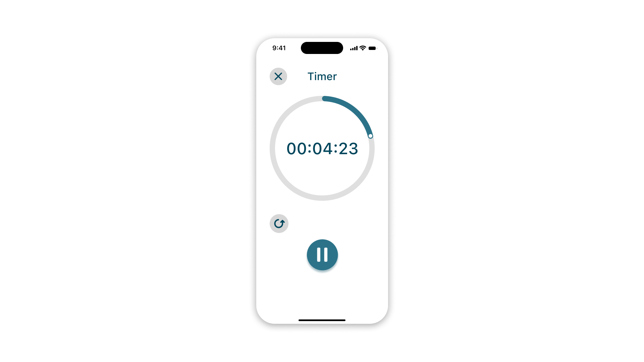Tap the pause button to pause timer
The width and height of the screenshot is (644, 362).
pos(322,255)
